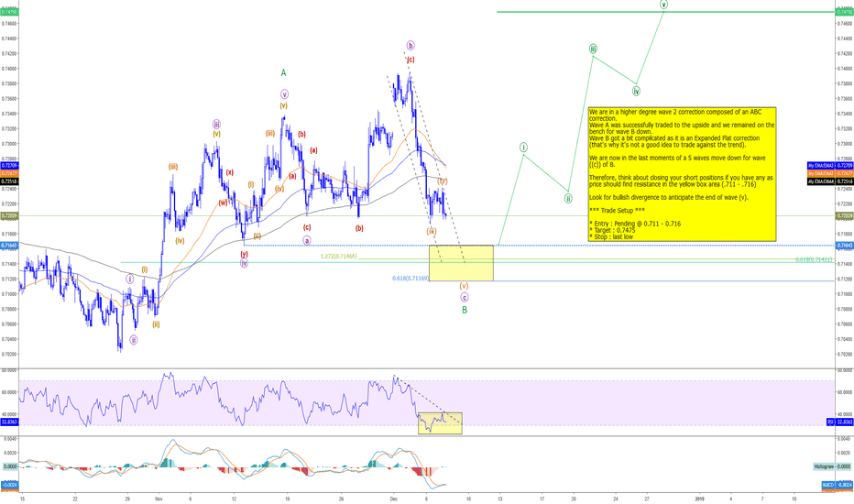Screen dimensions: 854x504
Task: Select the green circled iii projection label
Action: pos(593,49)
